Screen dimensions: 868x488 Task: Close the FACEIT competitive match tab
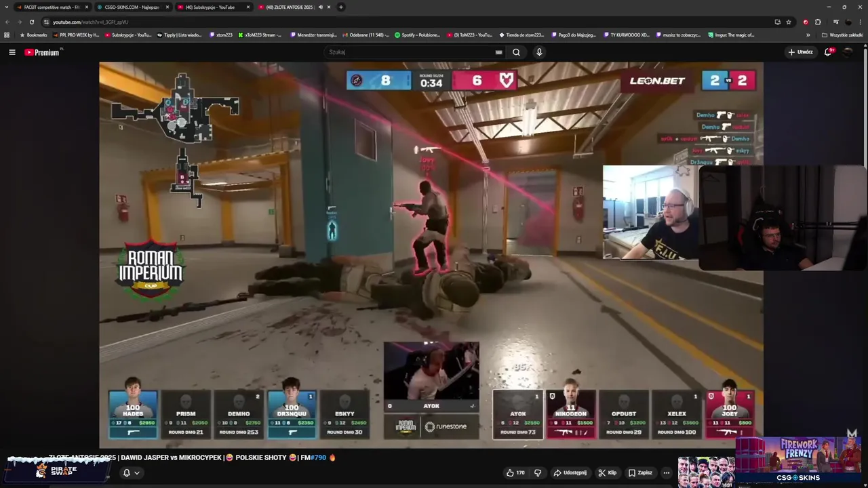pyautogui.click(x=87, y=7)
